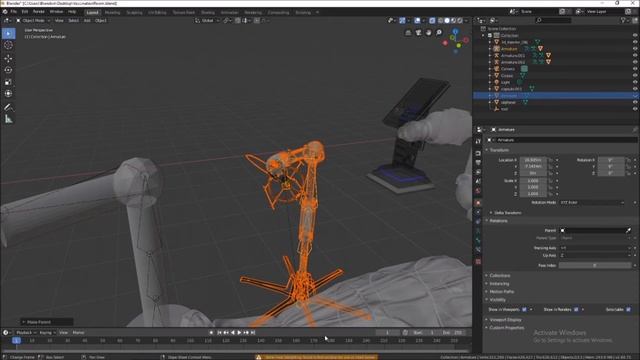Viewport: 640px width, 360px height.
Task: Expand the Collections panel
Action: (x=500, y=276)
